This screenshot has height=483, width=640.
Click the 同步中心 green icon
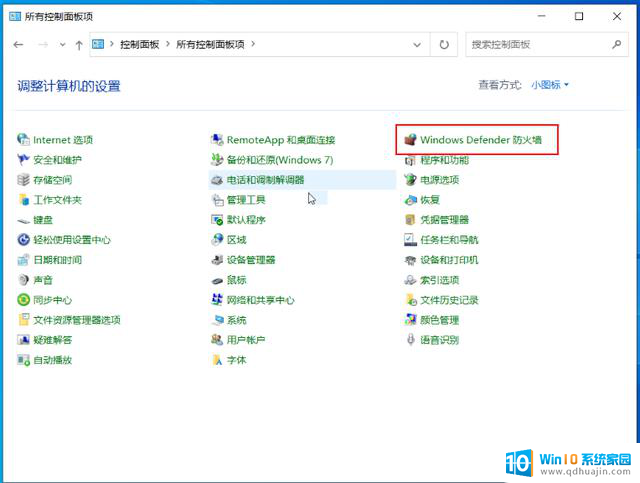click(23, 300)
